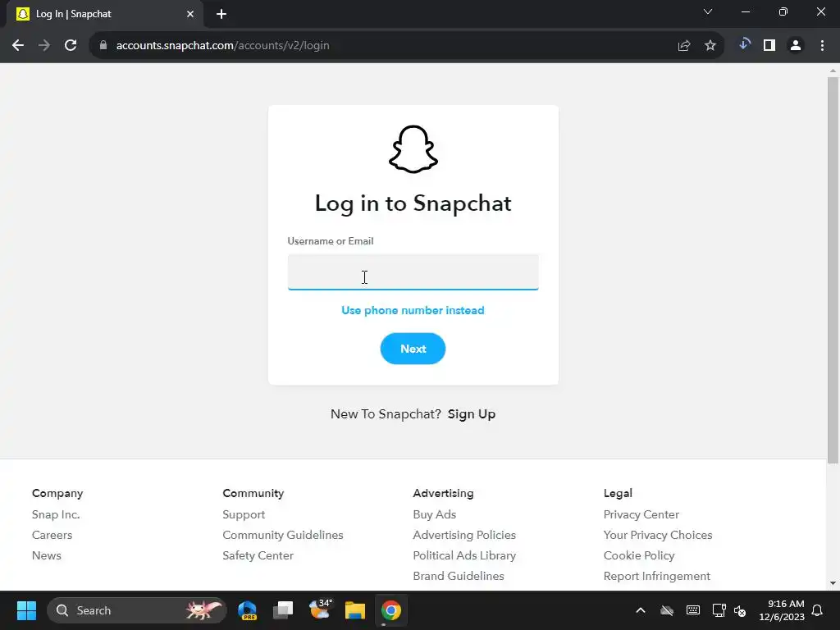This screenshot has width=840, height=630.
Task: Open the Sign Up link
Action: point(472,414)
